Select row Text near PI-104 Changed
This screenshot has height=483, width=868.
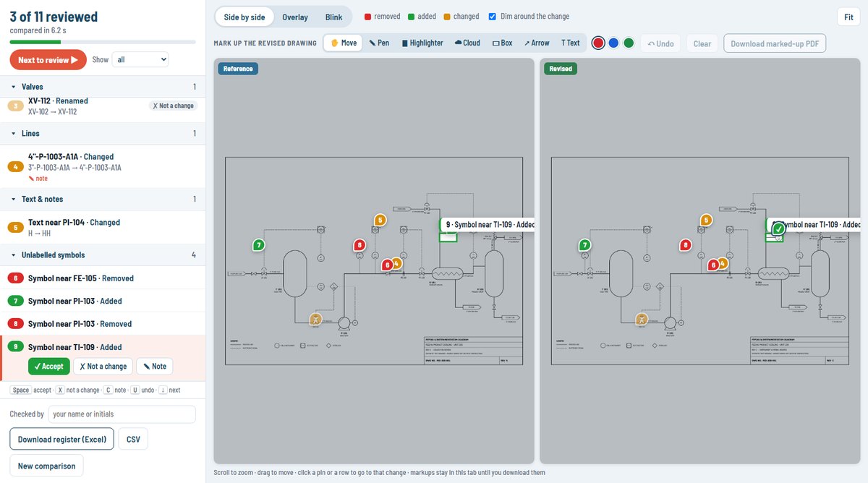(x=103, y=228)
